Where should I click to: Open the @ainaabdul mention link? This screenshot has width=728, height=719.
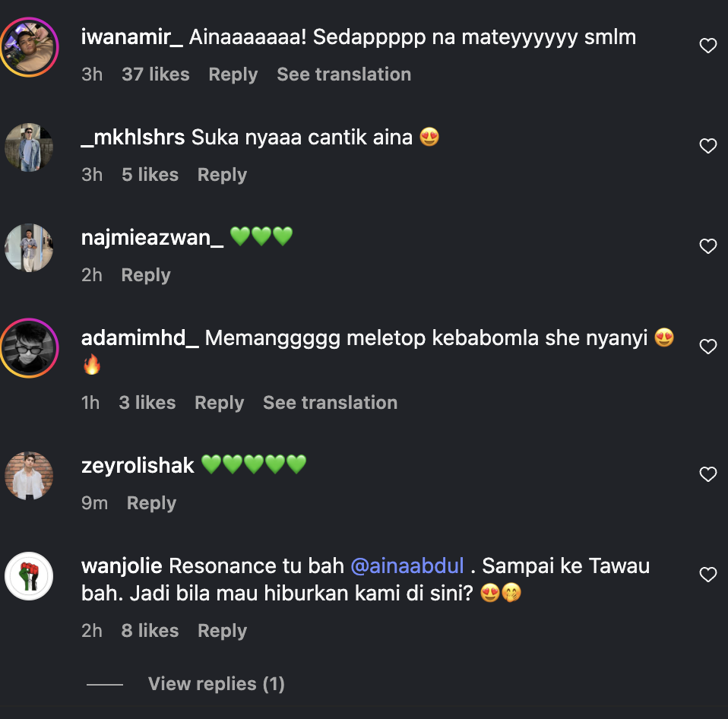click(407, 566)
